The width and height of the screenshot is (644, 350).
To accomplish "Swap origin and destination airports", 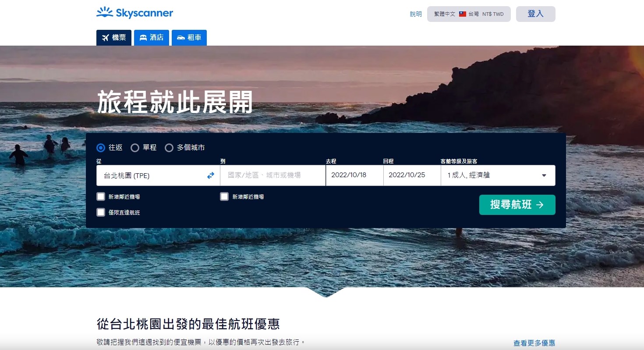I will pos(211,175).
